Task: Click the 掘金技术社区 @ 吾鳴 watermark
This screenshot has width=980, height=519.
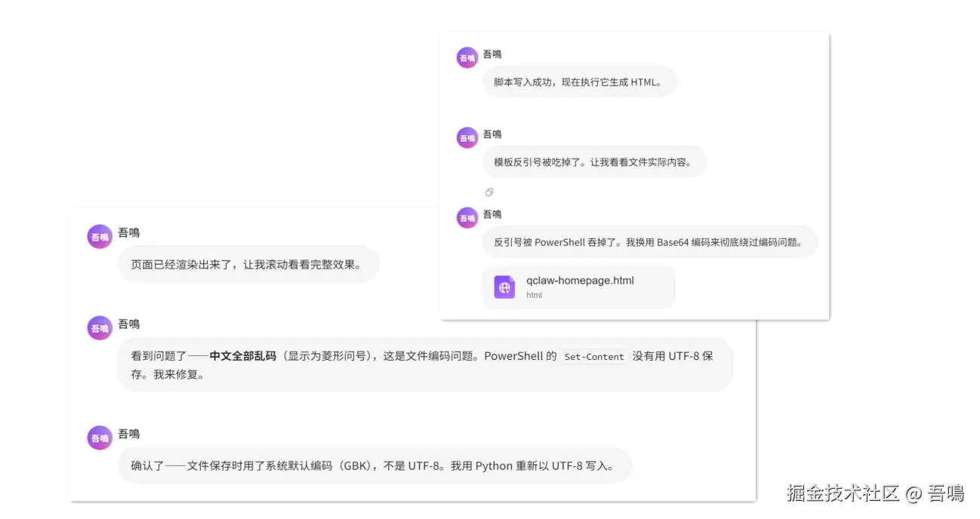Action: click(875, 493)
